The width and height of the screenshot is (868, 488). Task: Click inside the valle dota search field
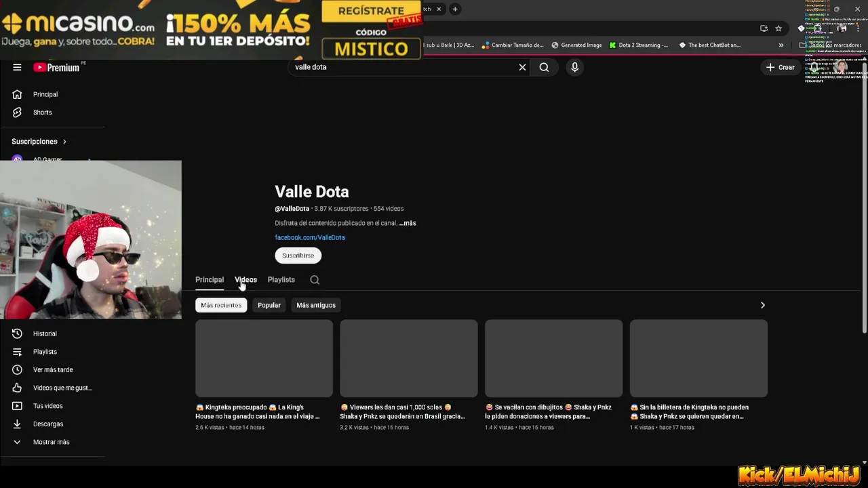[403, 67]
